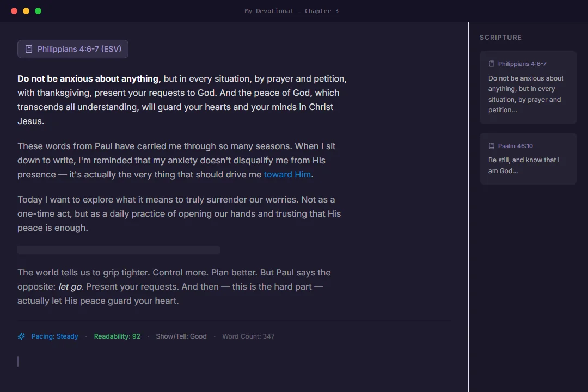Click the 'Show/Tell: Good' status item
588x392 pixels.
click(x=181, y=336)
